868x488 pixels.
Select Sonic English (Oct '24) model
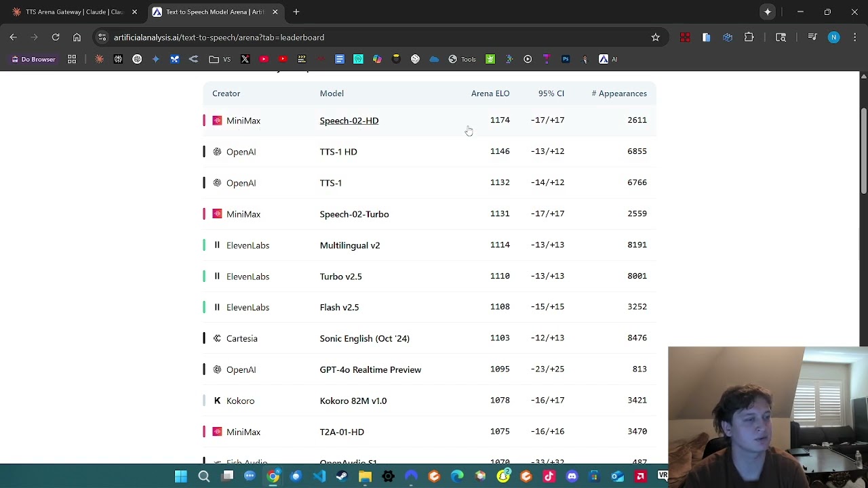click(365, 338)
